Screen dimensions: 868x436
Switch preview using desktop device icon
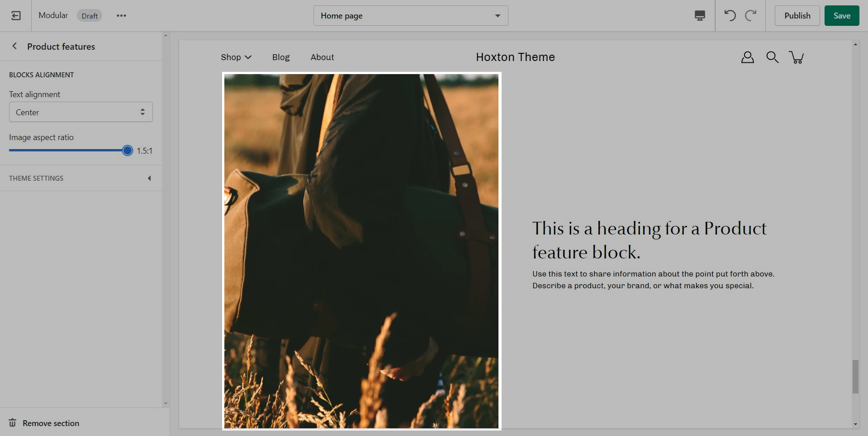699,16
